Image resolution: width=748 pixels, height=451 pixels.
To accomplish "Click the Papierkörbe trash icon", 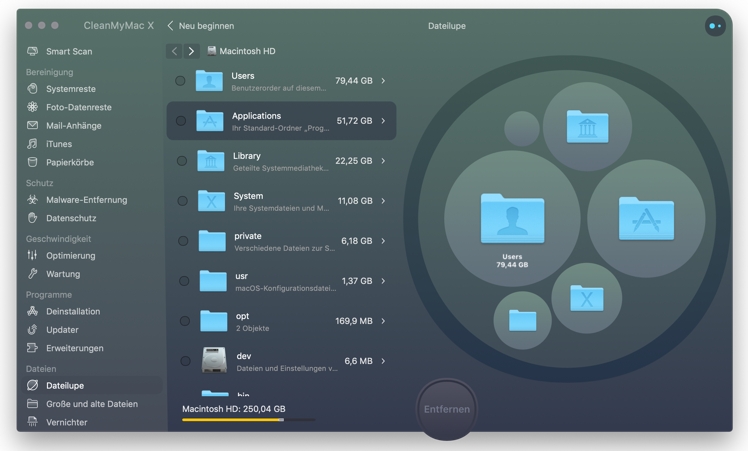I will [33, 162].
